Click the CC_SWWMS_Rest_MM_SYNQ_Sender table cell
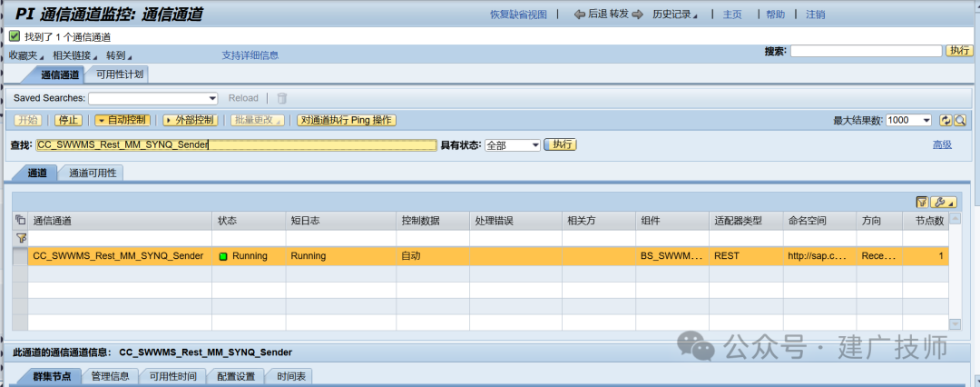Image resolution: width=980 pixels, height=387 pixels. (118, 256)
